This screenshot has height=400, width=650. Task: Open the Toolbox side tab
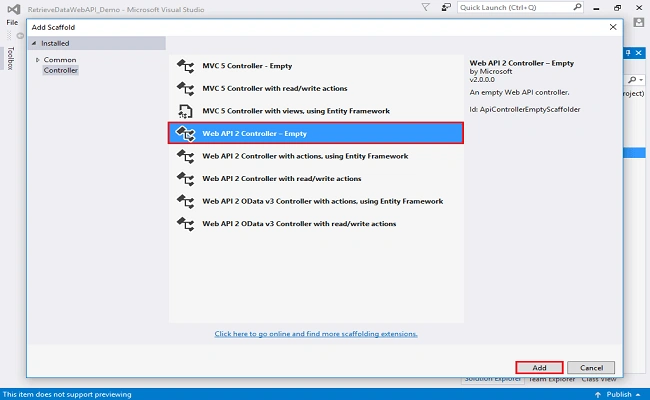coord(10,58)
